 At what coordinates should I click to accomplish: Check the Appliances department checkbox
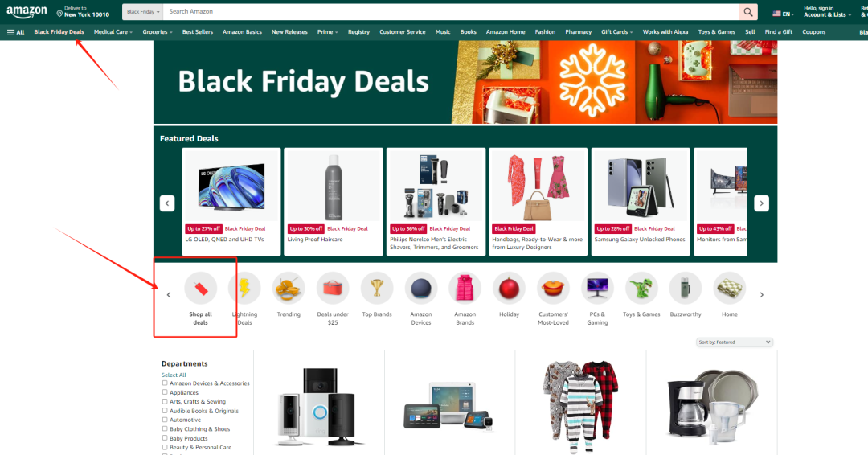pos(165,392)
